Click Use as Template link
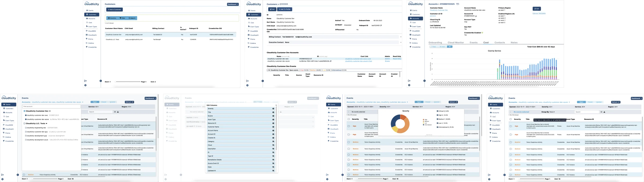 click(539, 13)
